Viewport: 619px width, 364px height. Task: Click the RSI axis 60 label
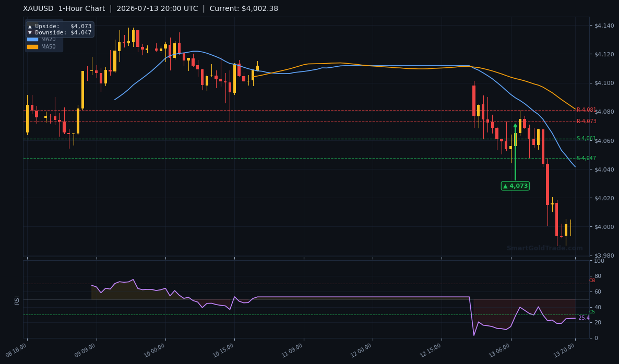coord(598,292)
